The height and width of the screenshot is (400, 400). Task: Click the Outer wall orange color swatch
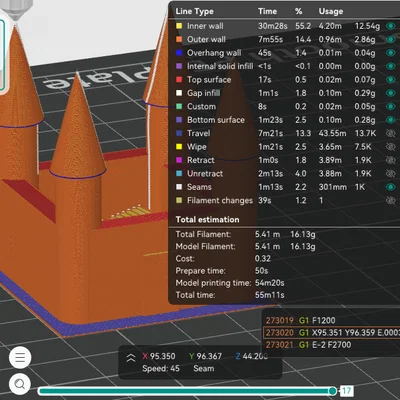(179, 39)
